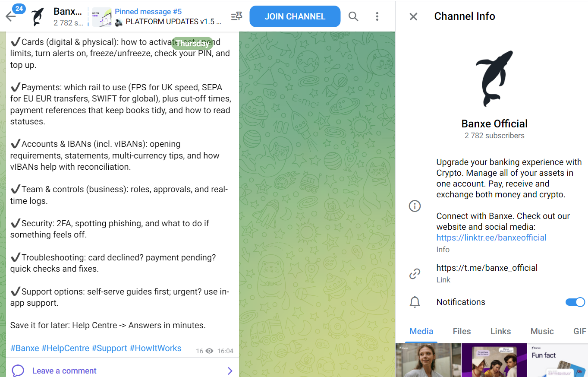Screen dimensions: 588x377
Task: Click the chain link icon
Action: [415, 273]
